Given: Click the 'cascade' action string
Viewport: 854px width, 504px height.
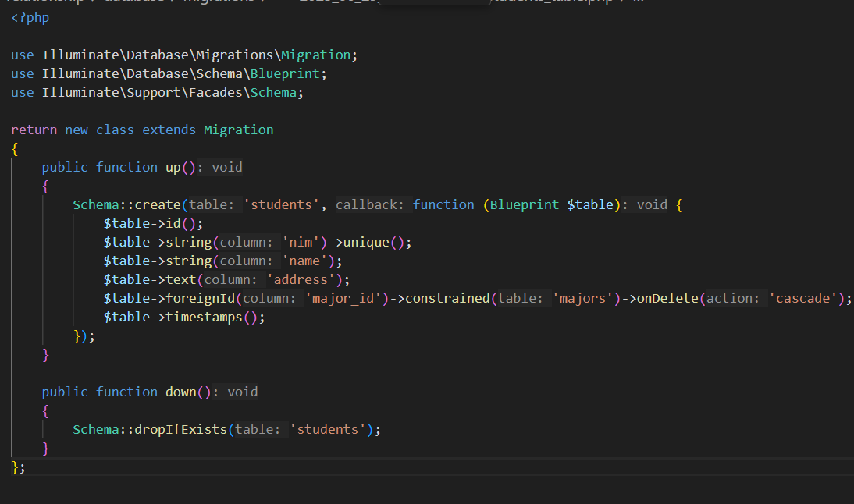Looking at the screenshot, I should tap(806, 298).
